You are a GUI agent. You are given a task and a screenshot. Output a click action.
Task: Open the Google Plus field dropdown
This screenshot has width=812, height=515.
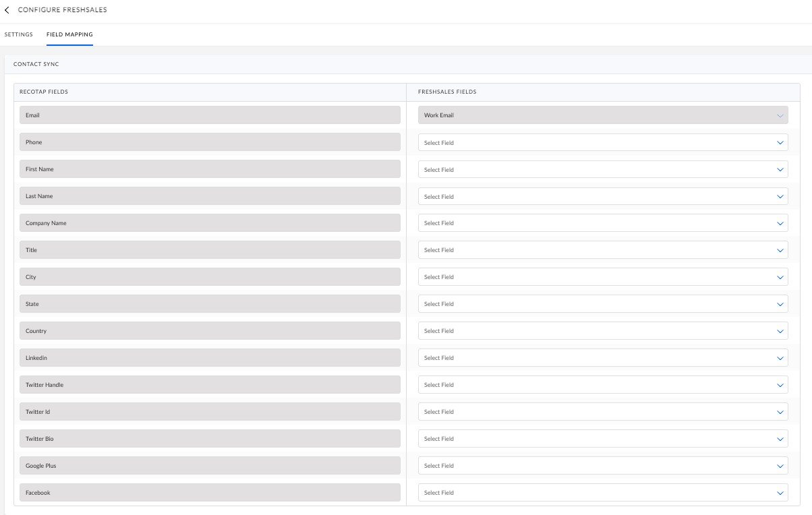(603, 466)
